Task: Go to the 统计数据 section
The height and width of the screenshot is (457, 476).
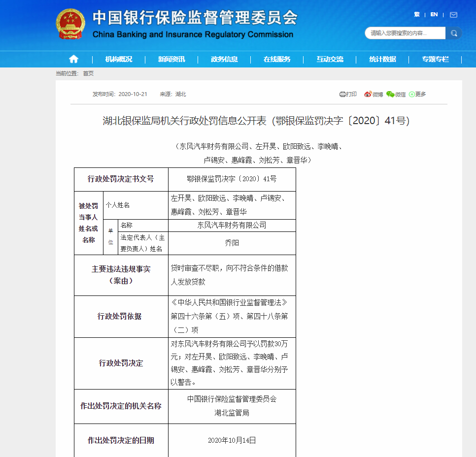Action: point(382,59)
